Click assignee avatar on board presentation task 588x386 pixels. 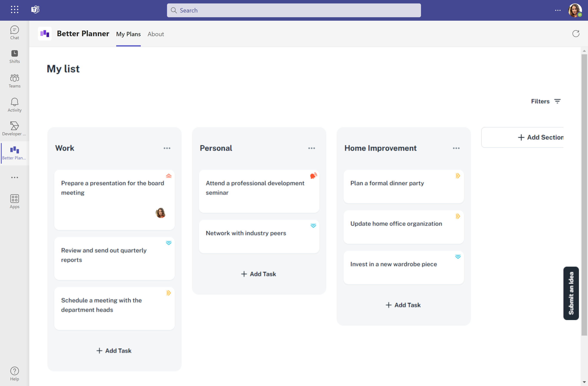161,213
